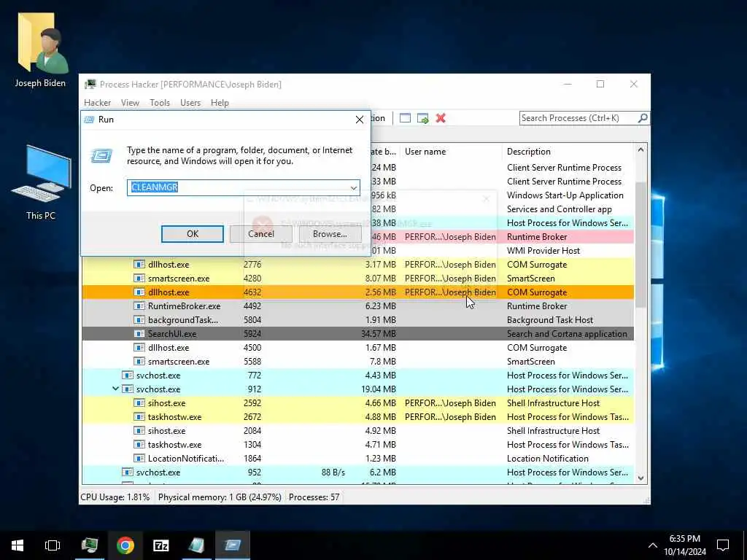Click CPU Usage in the status bar
This screenshot has height=560, width=747.
coord(115,497)
